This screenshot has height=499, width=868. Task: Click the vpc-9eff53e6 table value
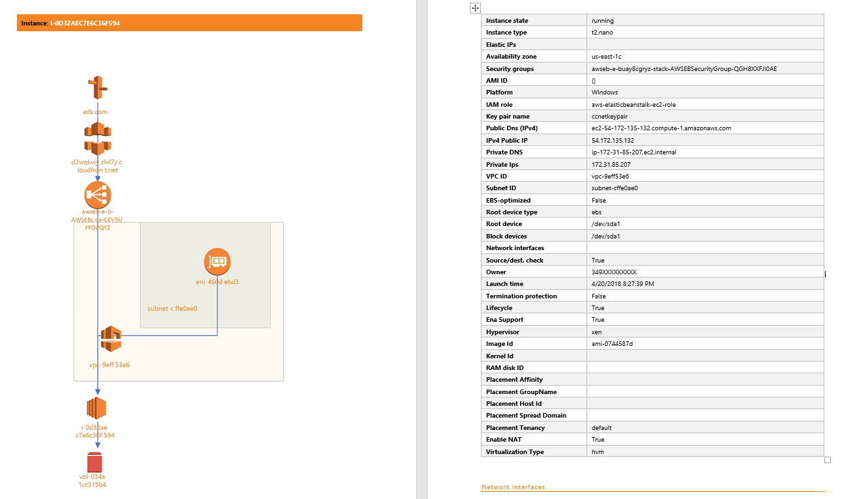[x=610, y=176]
